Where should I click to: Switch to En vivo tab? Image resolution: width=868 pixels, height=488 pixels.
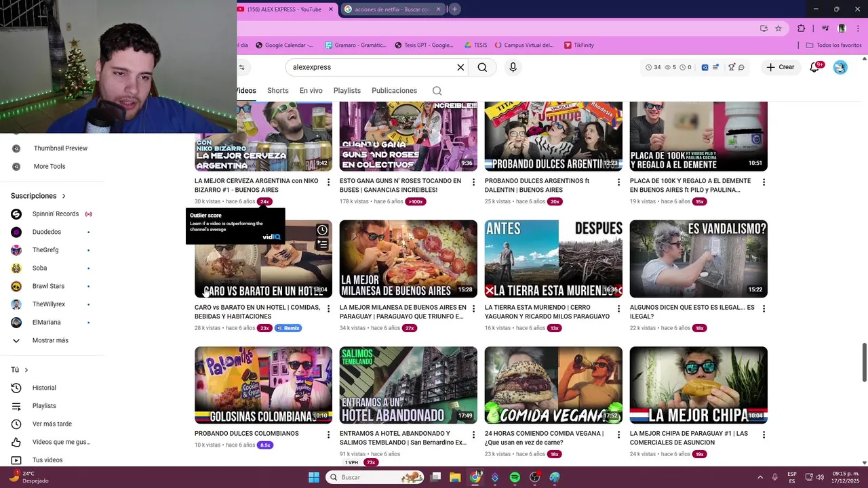[311, 91]
